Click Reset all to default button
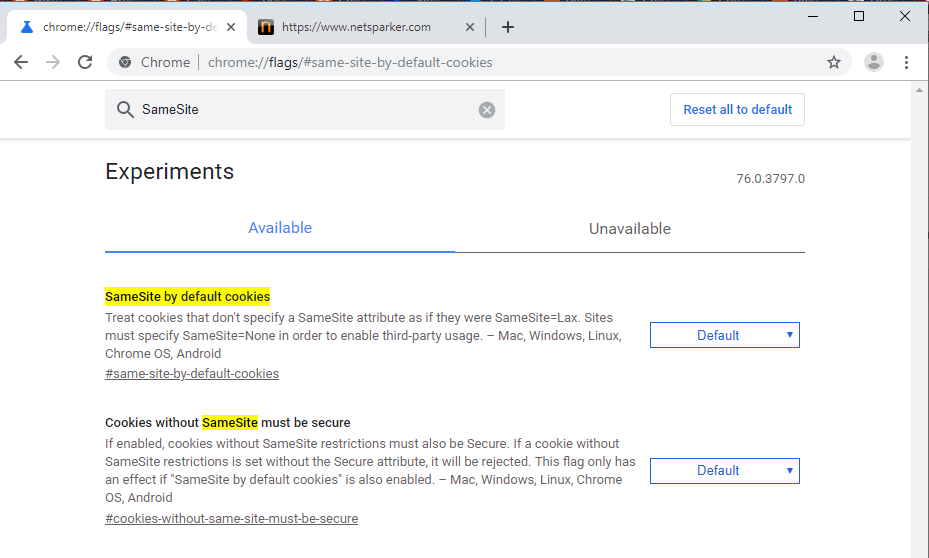 point(737,110)
